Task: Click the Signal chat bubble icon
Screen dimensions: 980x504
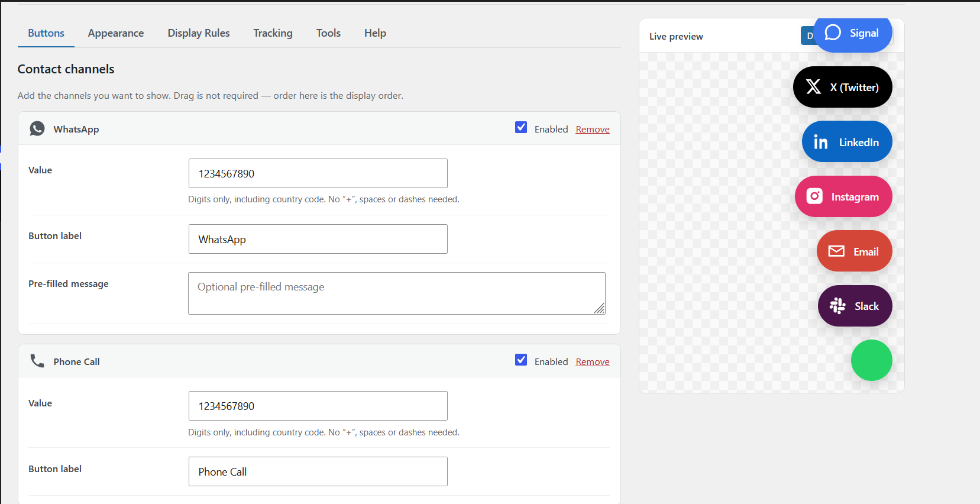Action: point(833,33)
